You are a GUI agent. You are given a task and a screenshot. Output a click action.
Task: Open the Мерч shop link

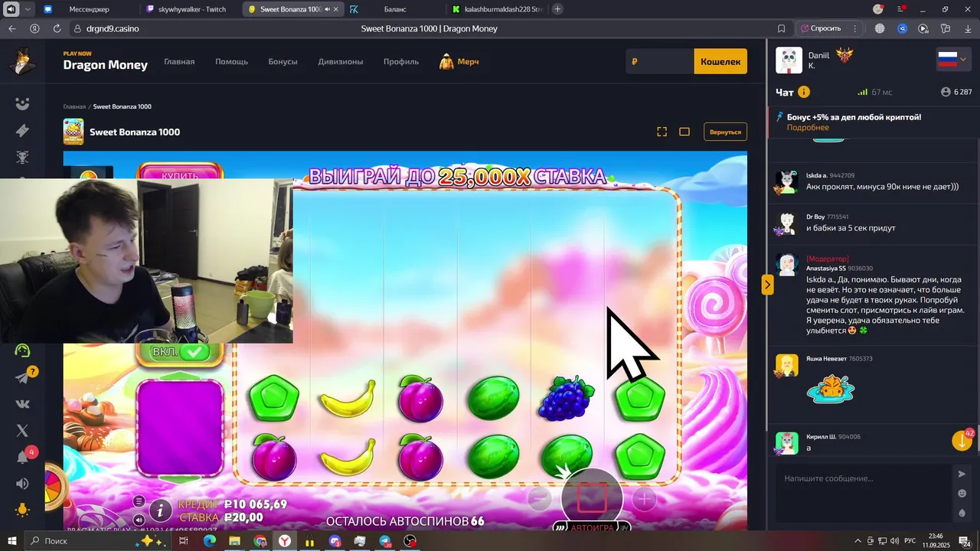click(x=459, y=61)
